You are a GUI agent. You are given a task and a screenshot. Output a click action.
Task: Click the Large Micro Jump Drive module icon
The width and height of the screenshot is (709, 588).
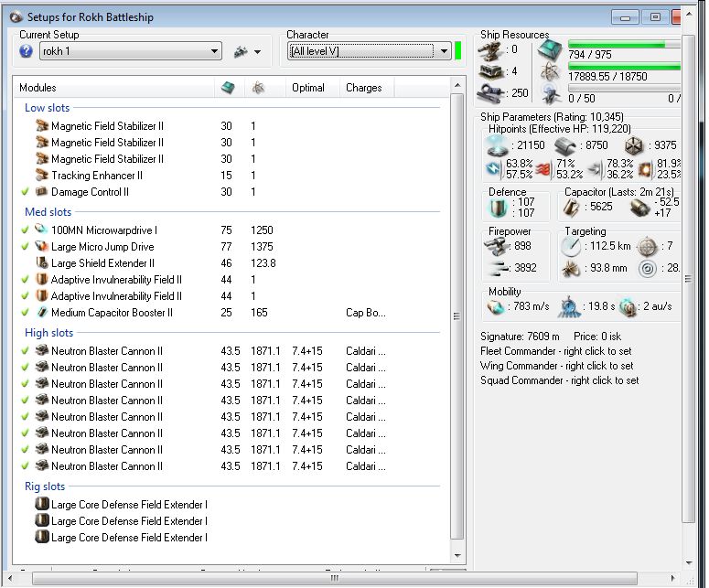pyautogui.click(x=41, y=247)
